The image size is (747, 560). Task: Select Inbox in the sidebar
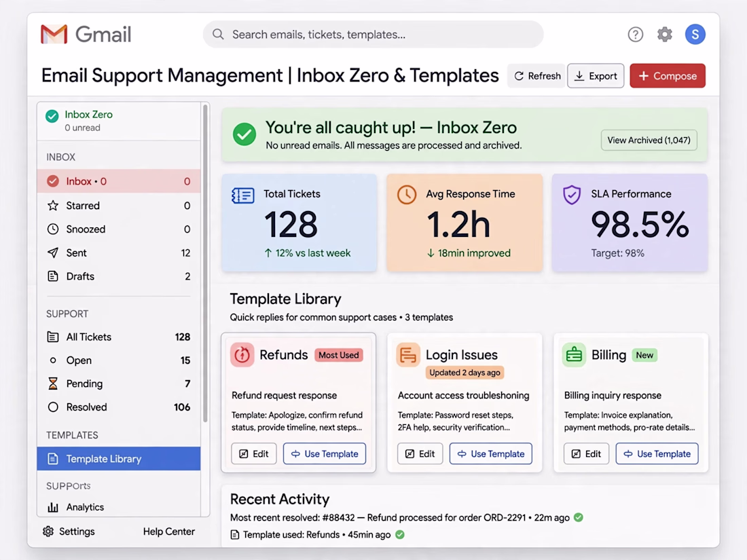point(119,181)
